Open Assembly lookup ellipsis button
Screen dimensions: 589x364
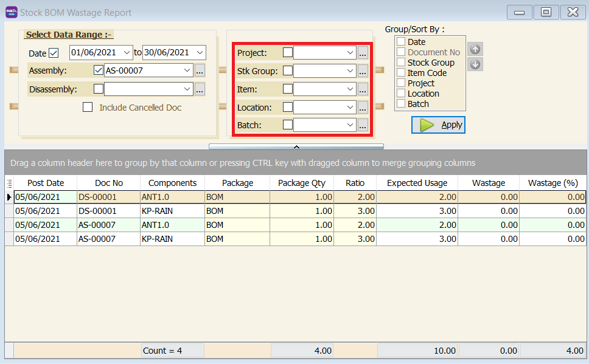(x=200, y=70)
